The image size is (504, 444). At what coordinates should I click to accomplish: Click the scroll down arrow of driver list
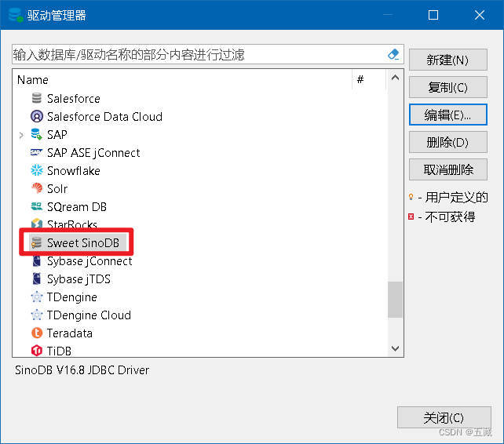click(x=396, y=348)
